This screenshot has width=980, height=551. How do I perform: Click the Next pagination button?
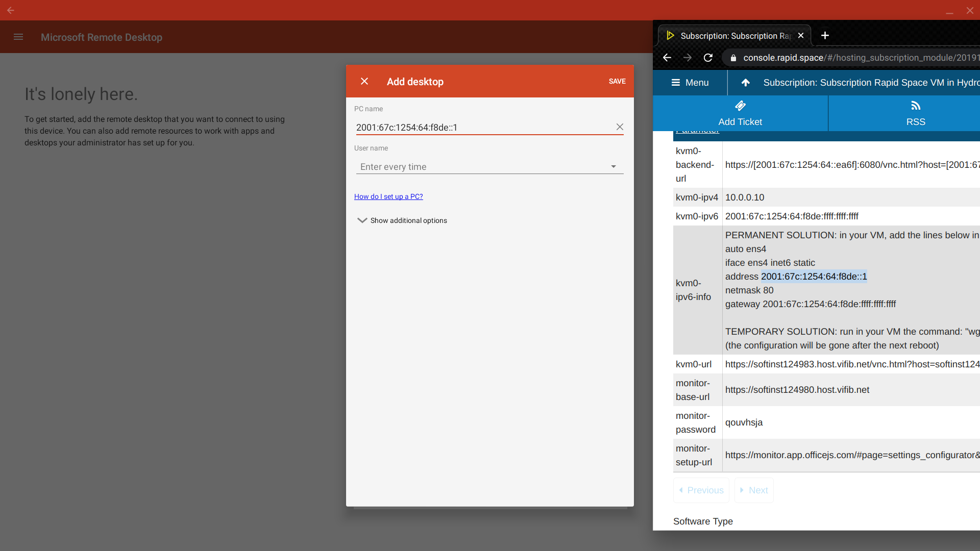754,490
